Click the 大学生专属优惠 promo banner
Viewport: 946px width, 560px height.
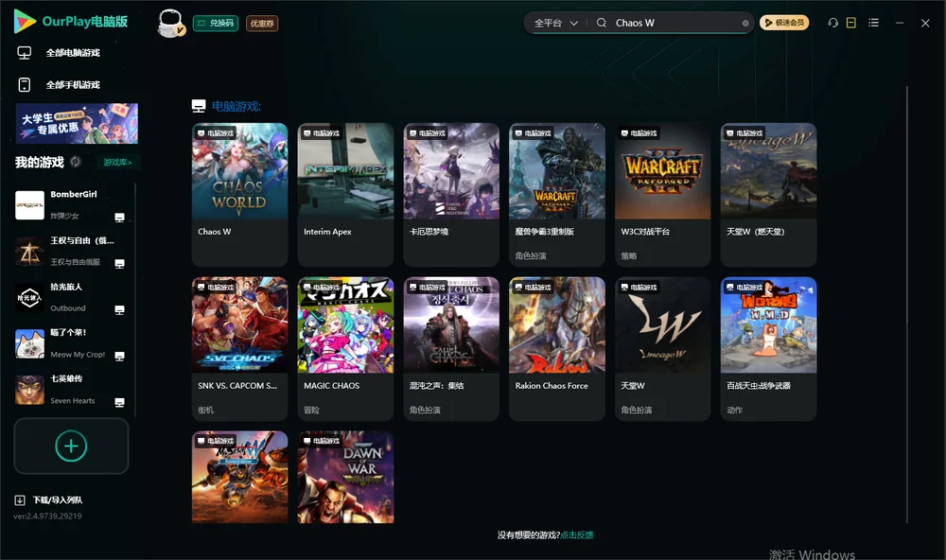77,123
